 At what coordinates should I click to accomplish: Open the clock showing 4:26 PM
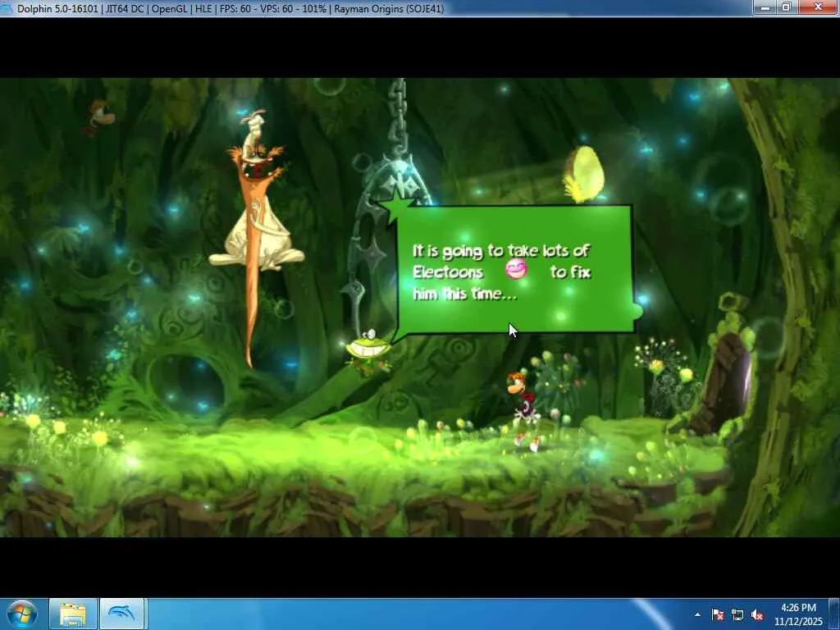coord(798,614)
